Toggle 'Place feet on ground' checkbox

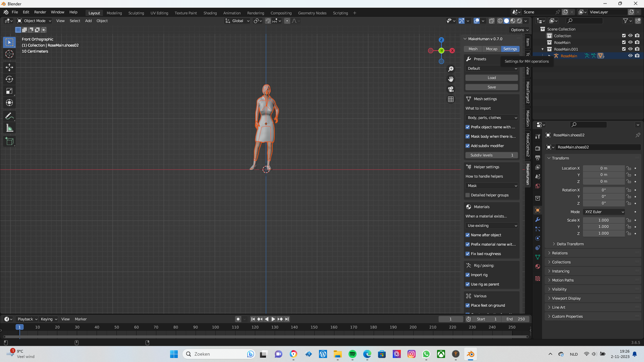tap(467, 306)
